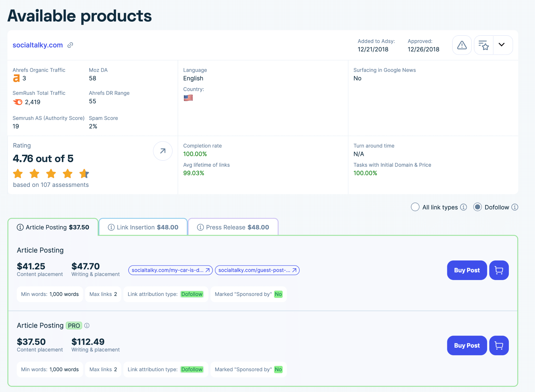Click the United States flag icon
This screenshot has width=535, height=392.
click(188, 98)
